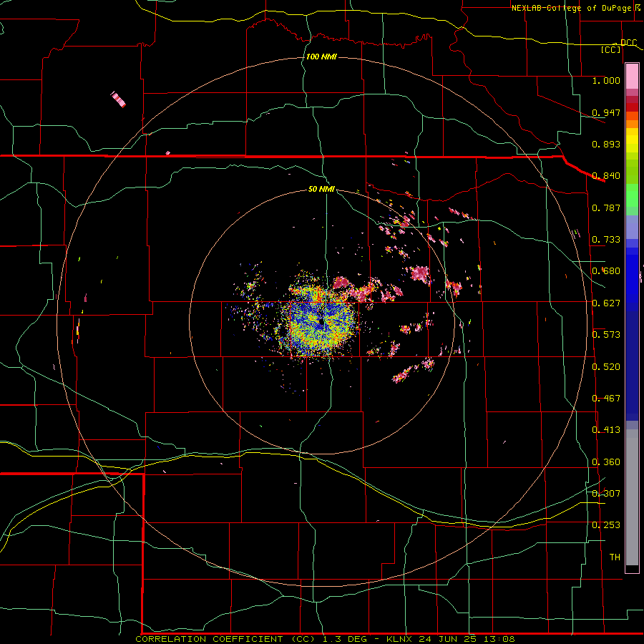Select the 0.787 color scale value
Viewport: 644px width, 644px height.
tap(606, 208)
